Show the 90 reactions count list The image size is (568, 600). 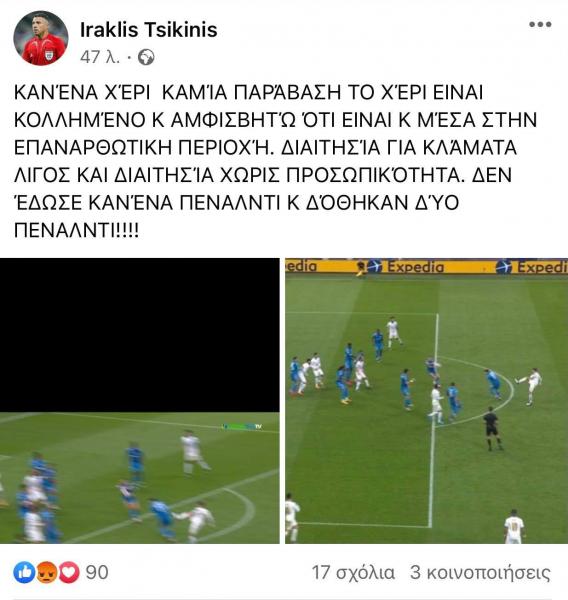[97, 572]
